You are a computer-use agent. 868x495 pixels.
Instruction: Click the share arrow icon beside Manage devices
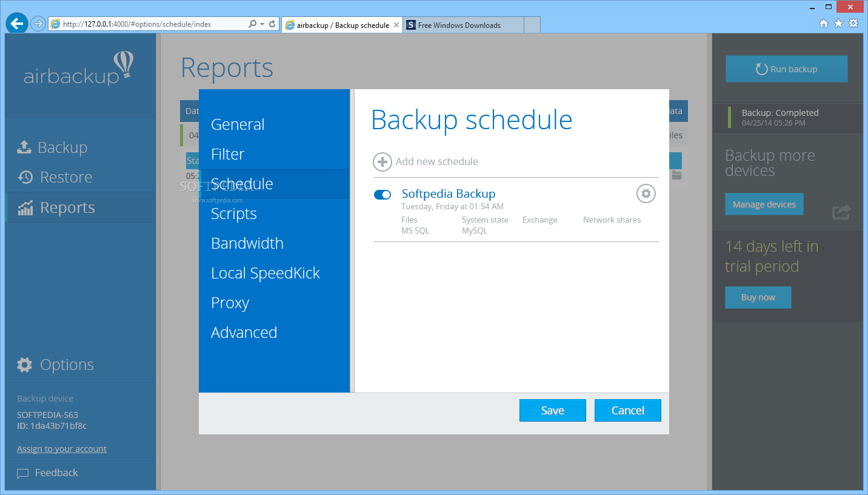point(841,212)
